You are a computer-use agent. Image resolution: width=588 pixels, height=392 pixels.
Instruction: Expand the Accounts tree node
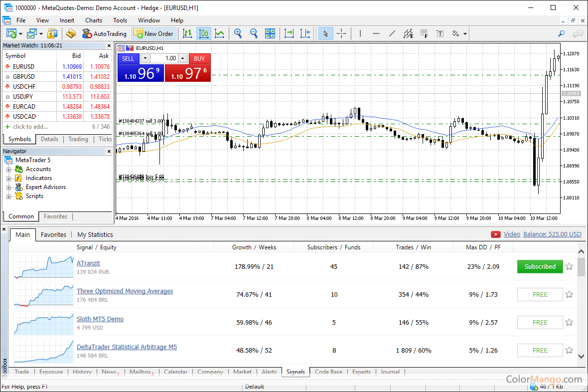[8, 170]
